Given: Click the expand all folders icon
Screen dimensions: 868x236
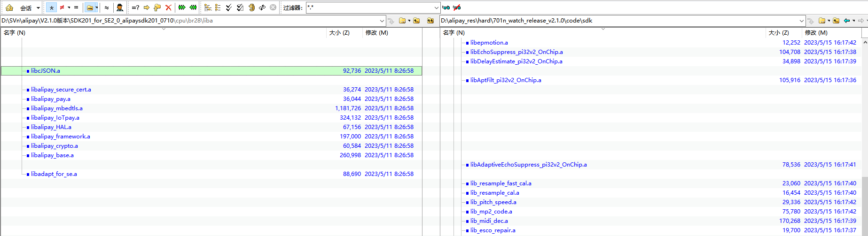Looking at the screenshot, I should (x=207, y=8).
